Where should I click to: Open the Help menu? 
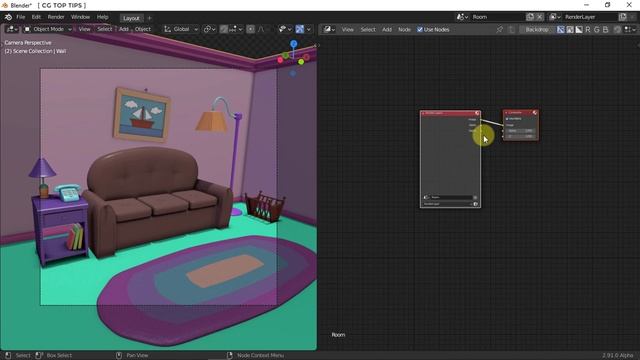coord(102,17)
